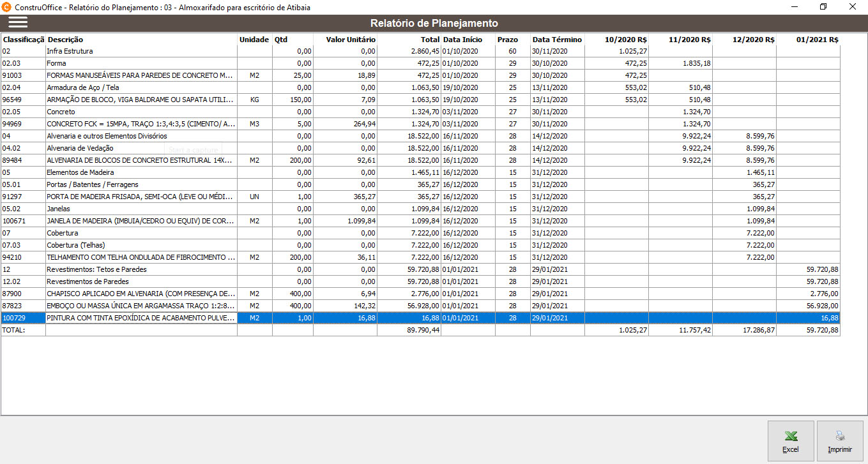Click the Data Término column header
The image size is (868, 464).
tap(558, 40)
